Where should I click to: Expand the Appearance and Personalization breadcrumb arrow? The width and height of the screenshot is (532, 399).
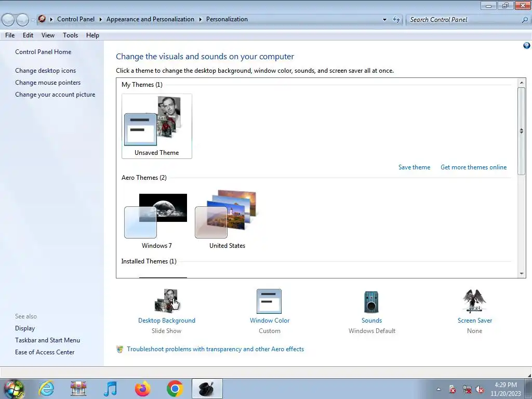tap(200, 19)
